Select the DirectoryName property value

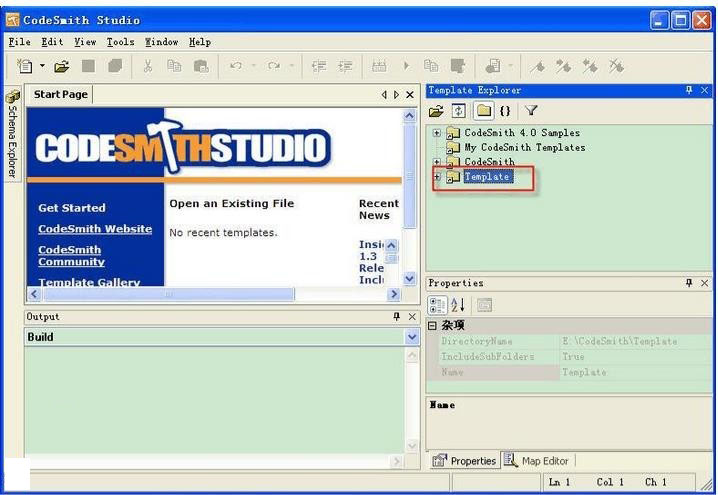(636, 341)
